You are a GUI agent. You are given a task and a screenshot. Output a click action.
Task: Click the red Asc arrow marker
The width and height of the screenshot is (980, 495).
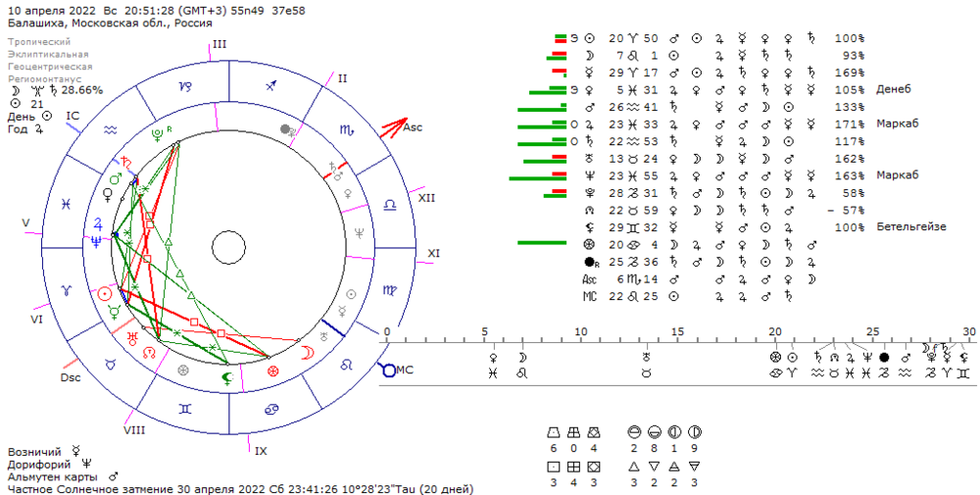click(394, 127)
